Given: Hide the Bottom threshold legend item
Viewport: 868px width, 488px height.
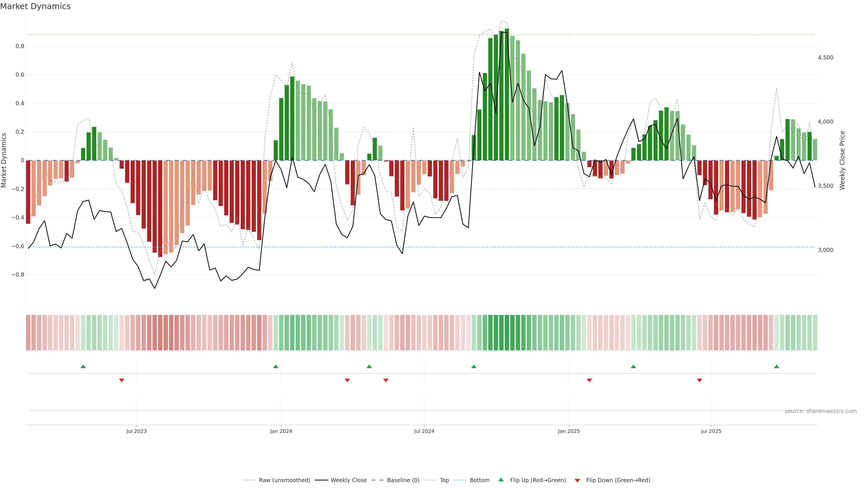Looking at the screenshot, I should tap(479, 480).
